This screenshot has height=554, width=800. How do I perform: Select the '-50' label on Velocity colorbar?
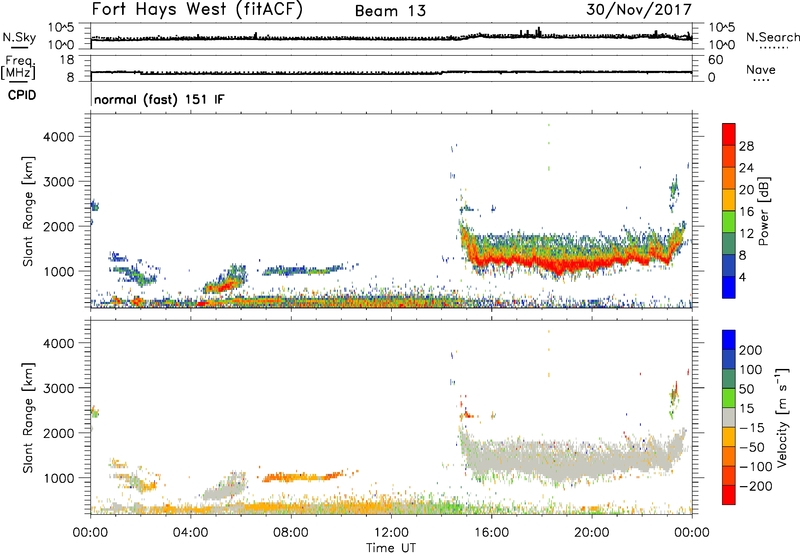pos(752,447)
